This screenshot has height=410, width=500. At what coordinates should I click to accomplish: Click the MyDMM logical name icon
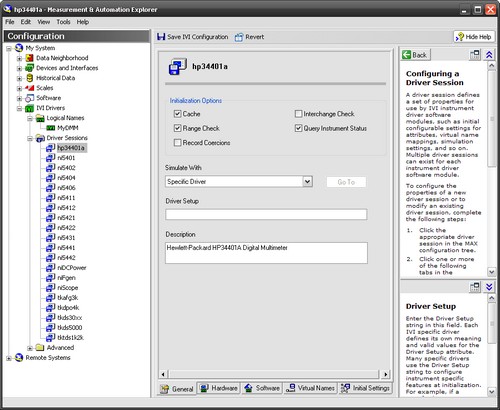[x=51, y=128]
